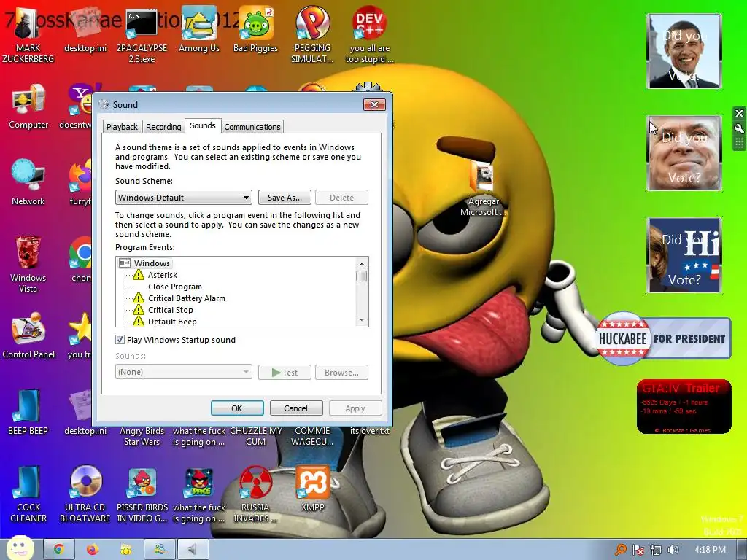Click the Program Events scroll up arrow
The image size is (747, 560).
(x=362, y=263)
